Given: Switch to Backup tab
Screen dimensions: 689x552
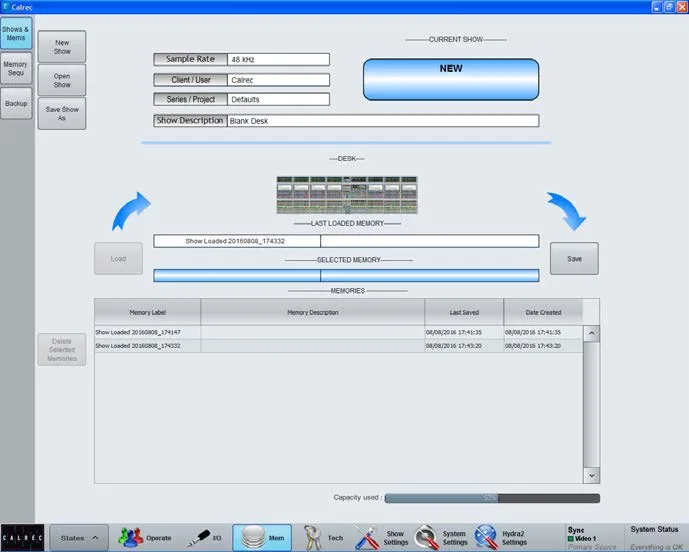Looking at the screenshot, I should pos(16,103).
